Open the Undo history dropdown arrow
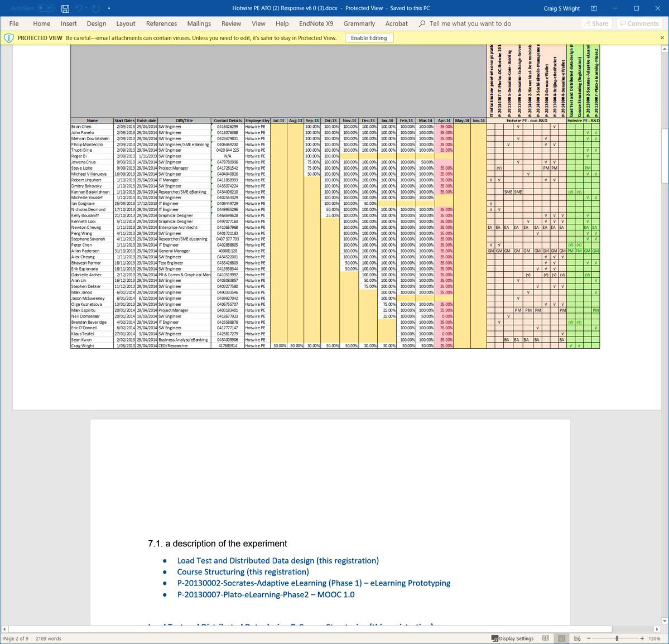The height and width of the screenshot is (644, 669). pos(85,8)
